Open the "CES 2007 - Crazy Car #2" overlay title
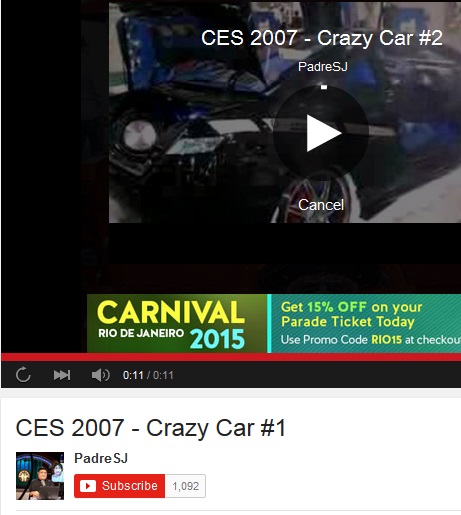Viewport: 461px width, 515px height. coord(322,37)
